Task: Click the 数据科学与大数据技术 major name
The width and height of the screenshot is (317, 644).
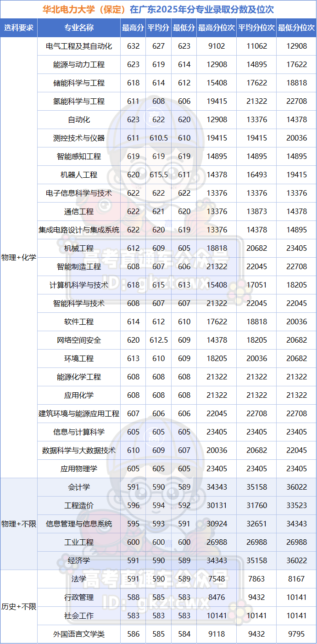Action: (79, 450)
